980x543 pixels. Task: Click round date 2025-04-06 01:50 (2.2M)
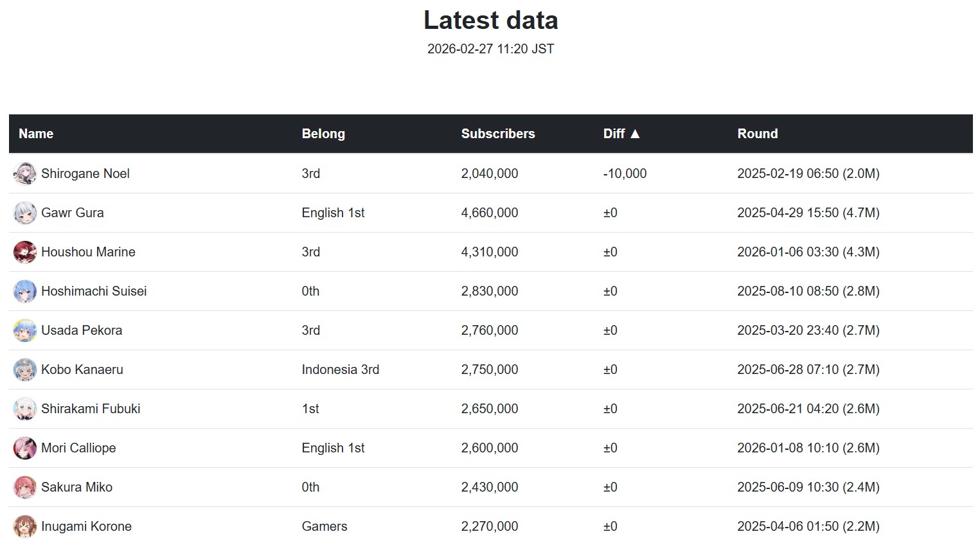click(808, 526)
